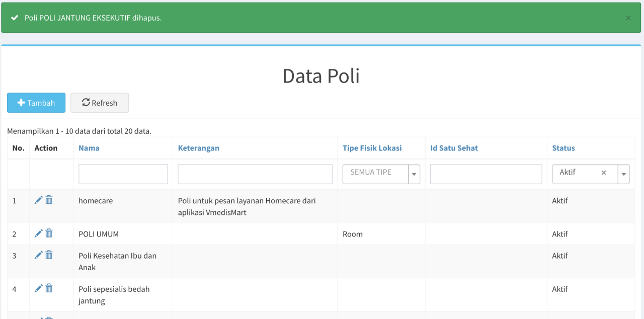Image resolution: width=644 pixels, height=319 pixels.
Task: Sort by Tipe Fisik Lokasi
Action: pyautogui.click(x=372, y=148)
